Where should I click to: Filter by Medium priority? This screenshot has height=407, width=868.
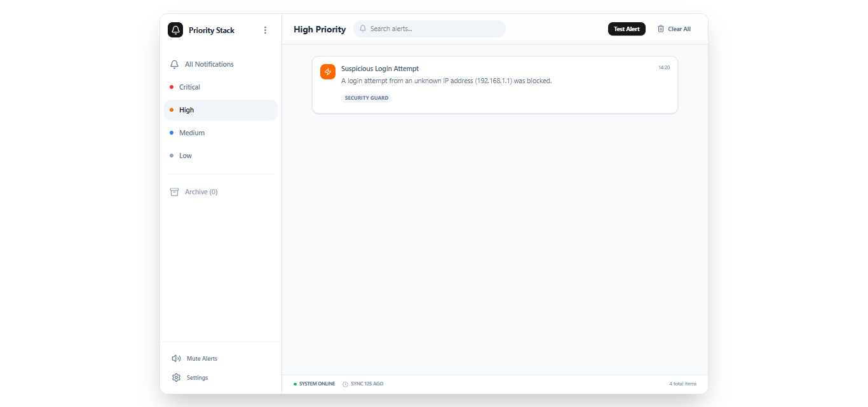point(192,133)
